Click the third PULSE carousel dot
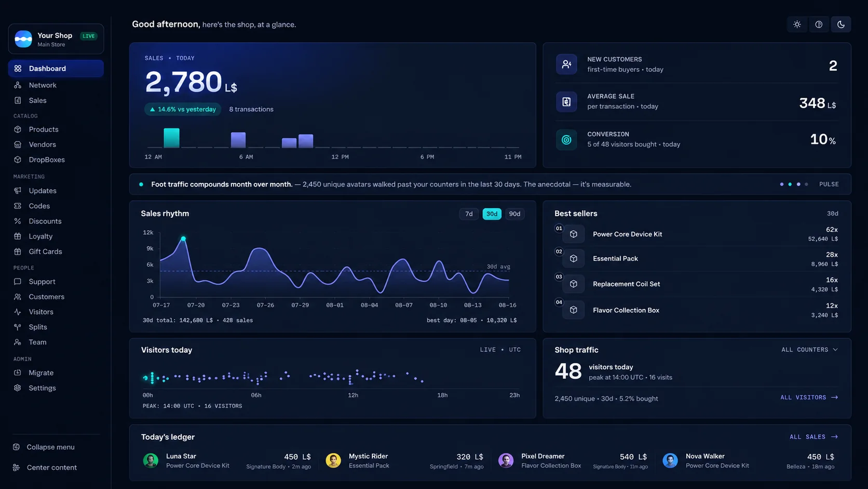This screenshot has width=868, height=489. pos(798,184)
